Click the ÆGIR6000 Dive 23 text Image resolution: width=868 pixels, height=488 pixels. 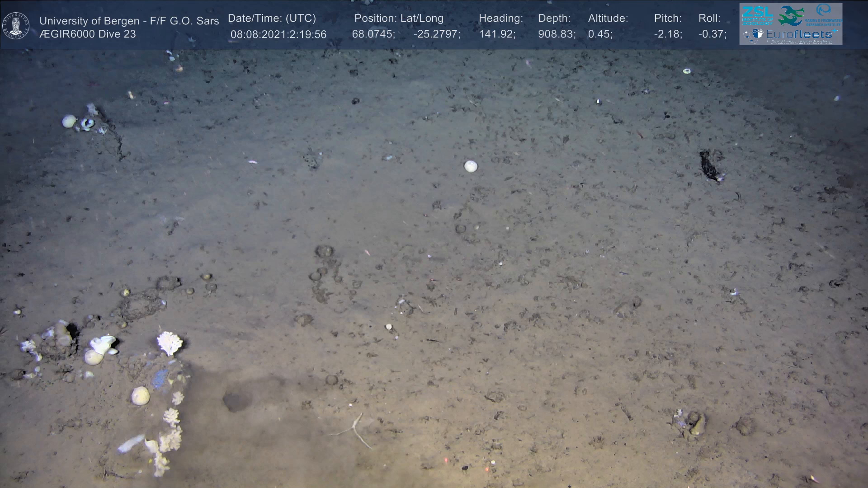[x=88, y=34]
